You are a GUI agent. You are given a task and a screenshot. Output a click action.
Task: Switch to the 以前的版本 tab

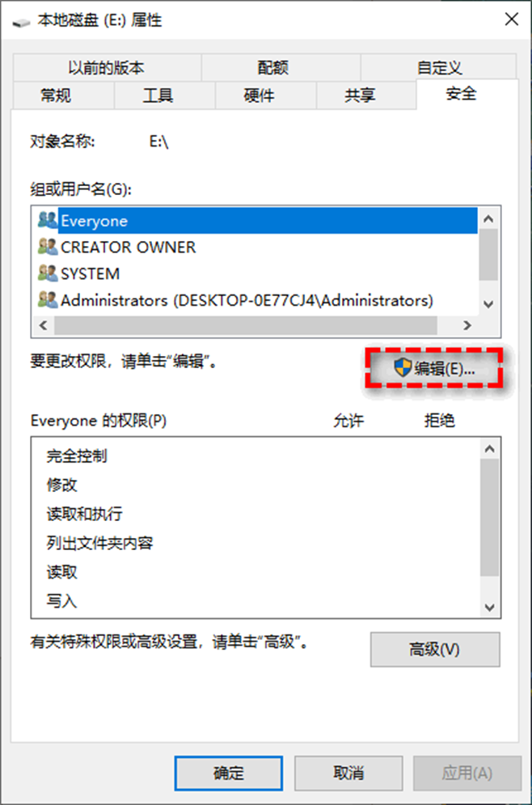pos(107,68)
